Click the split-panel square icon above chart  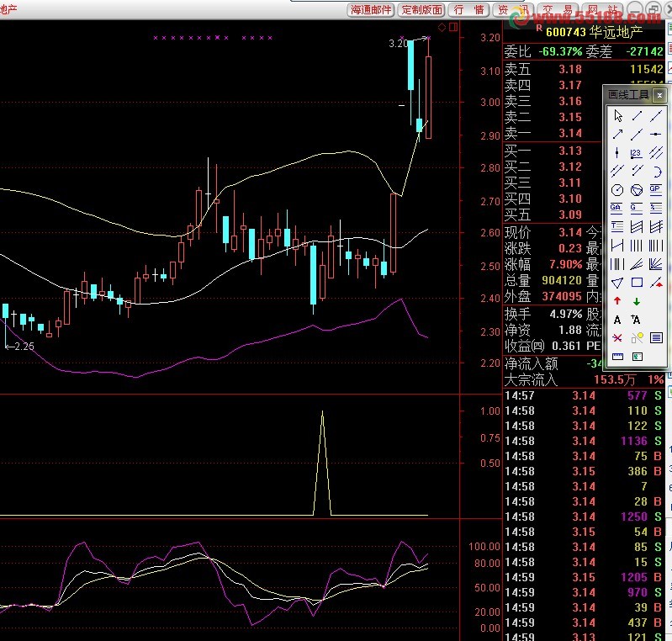click(453, 28)
